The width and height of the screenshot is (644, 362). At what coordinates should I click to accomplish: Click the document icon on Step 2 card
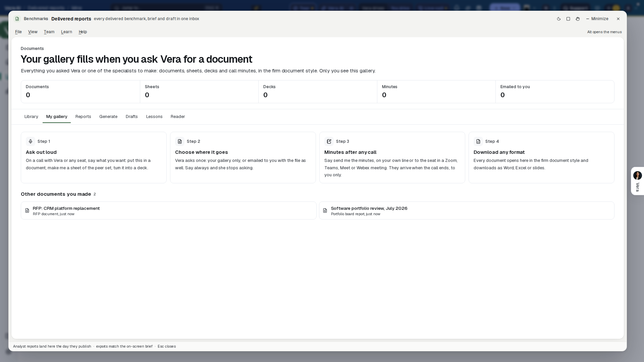coord(180,141)
